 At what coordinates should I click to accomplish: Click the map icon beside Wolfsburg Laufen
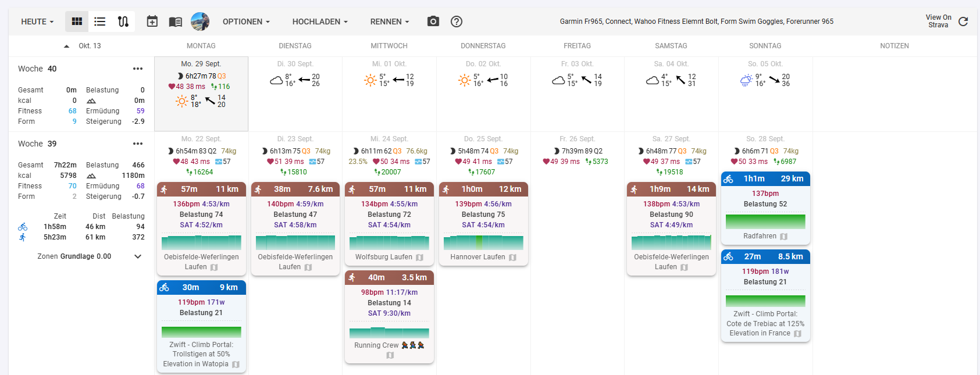[x=419, y=258]
